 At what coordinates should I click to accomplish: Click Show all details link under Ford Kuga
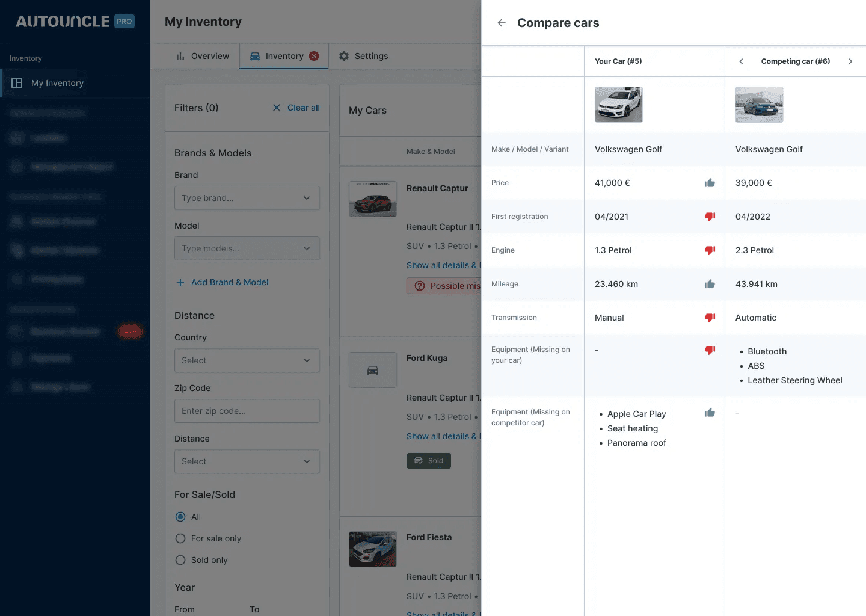point(444,436)
